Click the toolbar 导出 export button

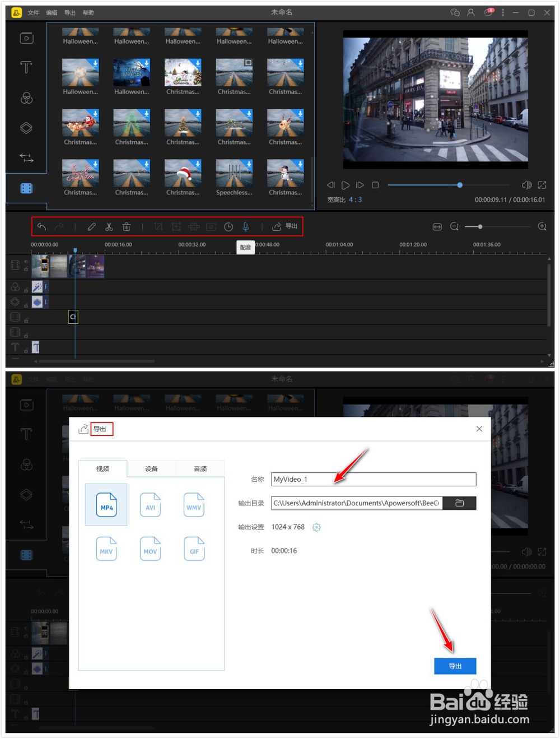pos(285,226)
